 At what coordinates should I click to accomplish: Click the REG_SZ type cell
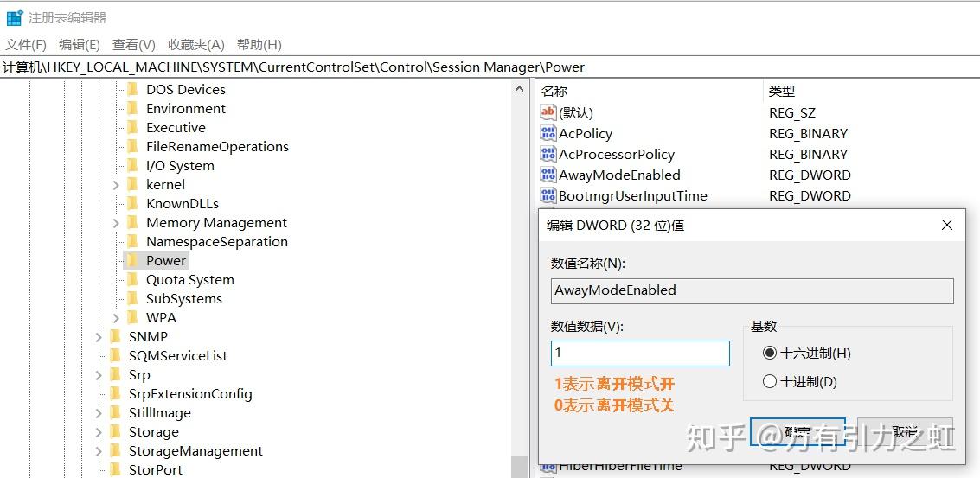(792, 113)
